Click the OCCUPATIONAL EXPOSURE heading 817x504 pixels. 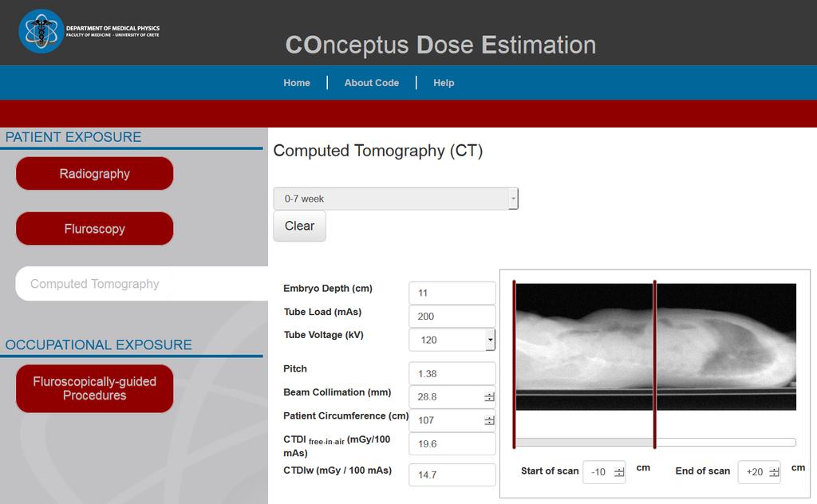[98, 345]
